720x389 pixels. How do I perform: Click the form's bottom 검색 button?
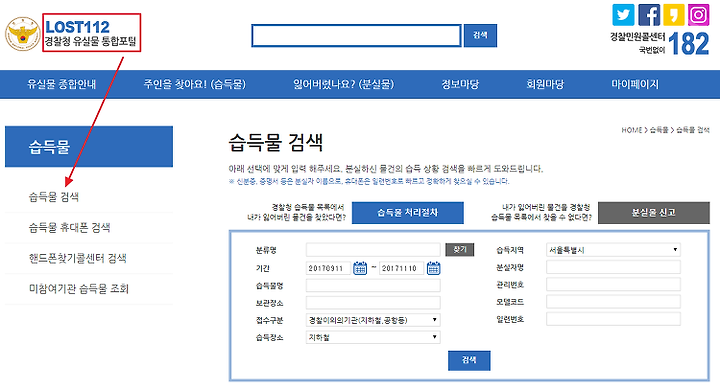click(x=469, y=361)
